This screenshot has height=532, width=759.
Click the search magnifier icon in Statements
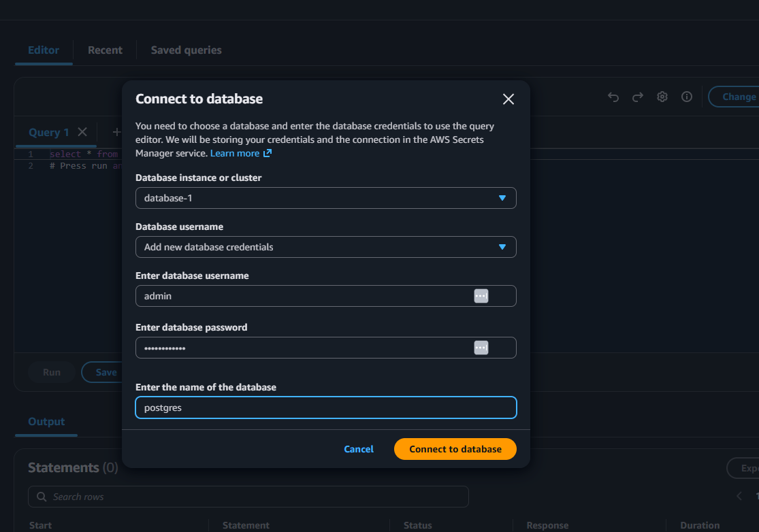click(x=42, y=497)
